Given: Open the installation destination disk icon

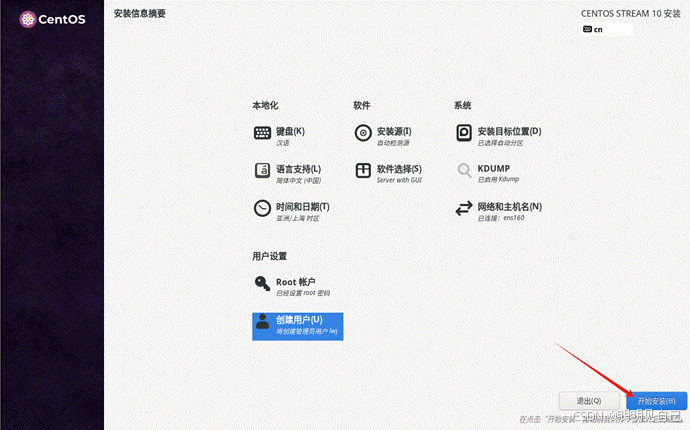Looking at the screenshot, I should [x=464, y=132].
